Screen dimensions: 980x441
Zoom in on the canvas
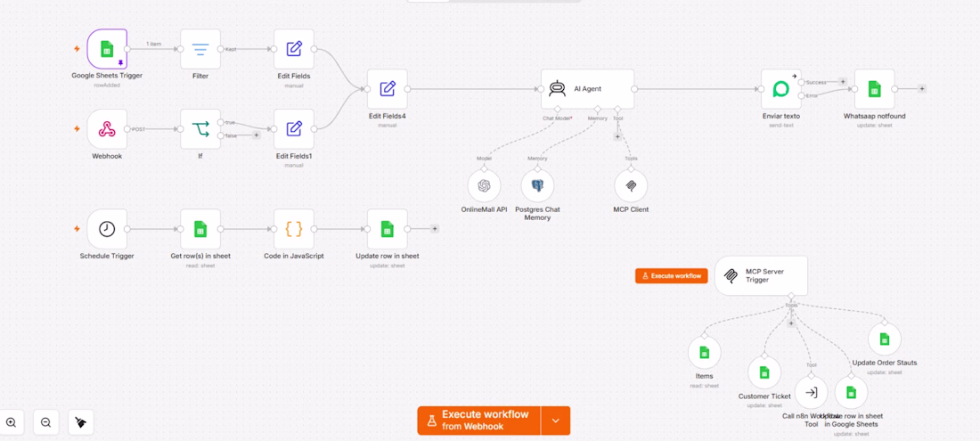(12, 422)
